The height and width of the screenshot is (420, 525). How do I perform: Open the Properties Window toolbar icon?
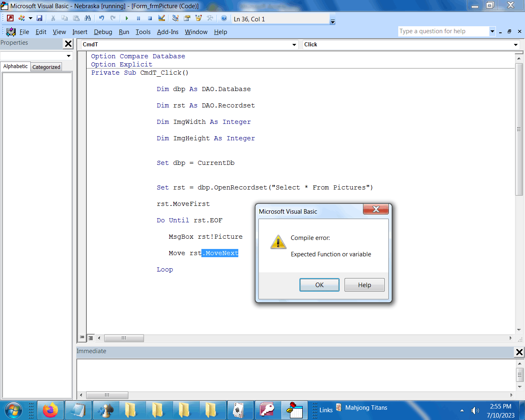point(187,18)
